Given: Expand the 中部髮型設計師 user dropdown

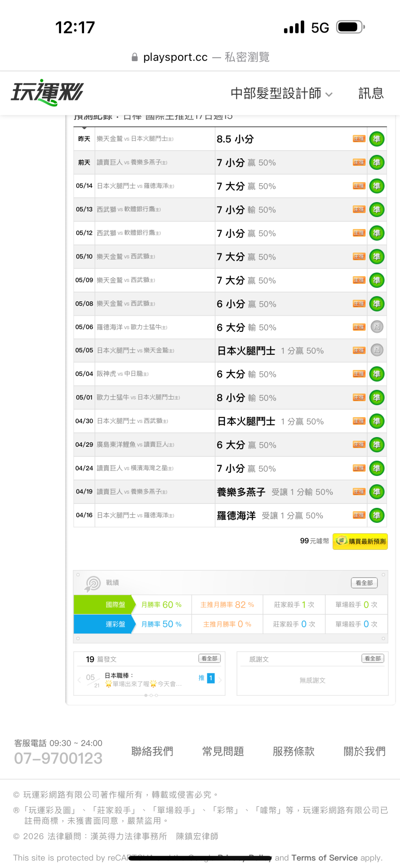Looking at the screenshot, I should pyautogui.click(x=281, y=93).
